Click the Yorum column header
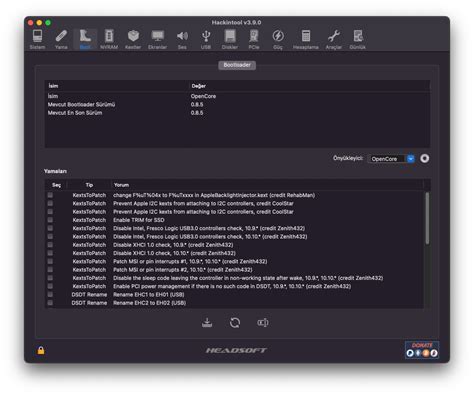The width and height of the screenshot is (474, 395). point(267,185)
